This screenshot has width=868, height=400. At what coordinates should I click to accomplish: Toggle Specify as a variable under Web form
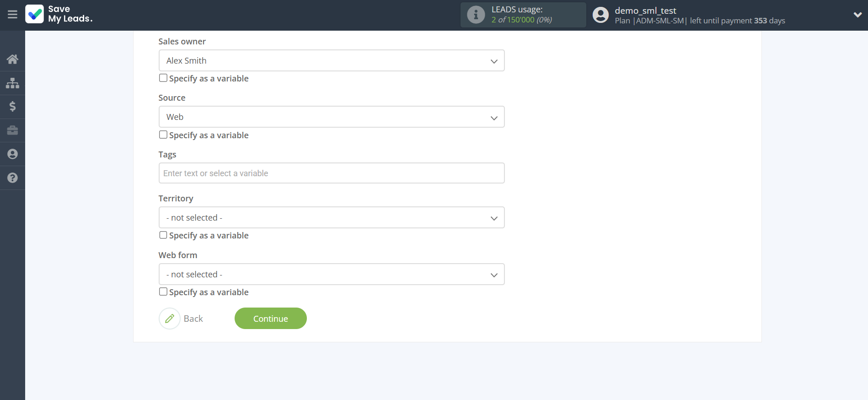coord(163,292)
